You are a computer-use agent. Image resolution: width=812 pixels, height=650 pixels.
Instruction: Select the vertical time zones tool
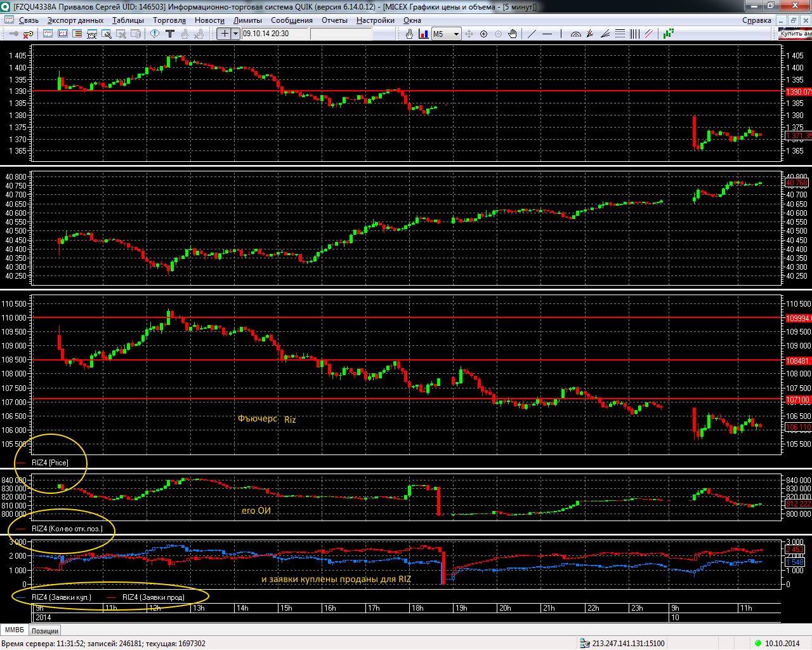pos(634,34)
